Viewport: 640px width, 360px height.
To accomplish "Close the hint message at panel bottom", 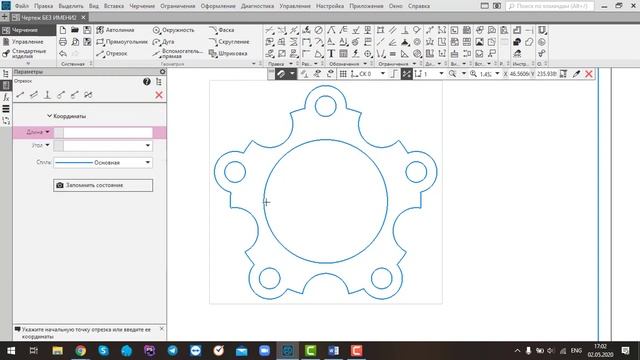I will 162,329.
